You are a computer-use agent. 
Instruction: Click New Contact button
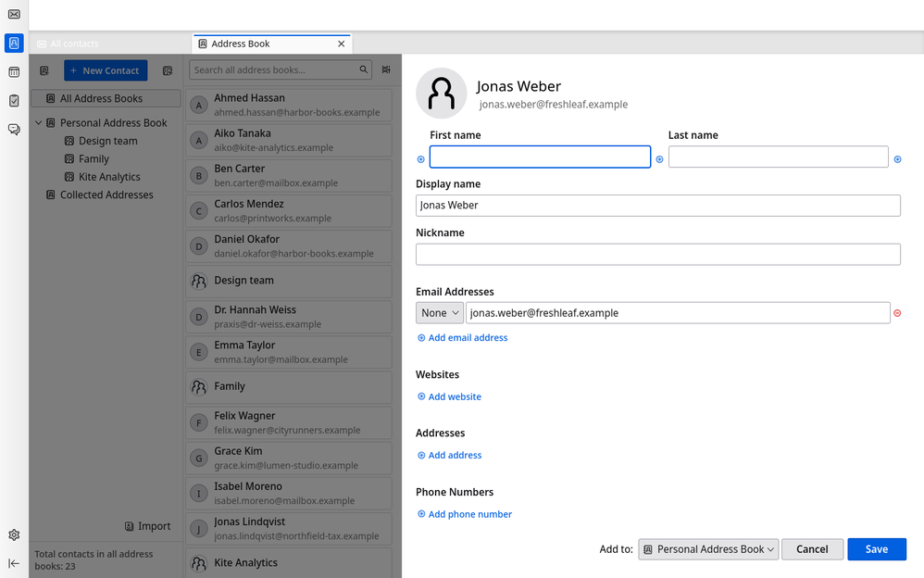coord(106,70)
